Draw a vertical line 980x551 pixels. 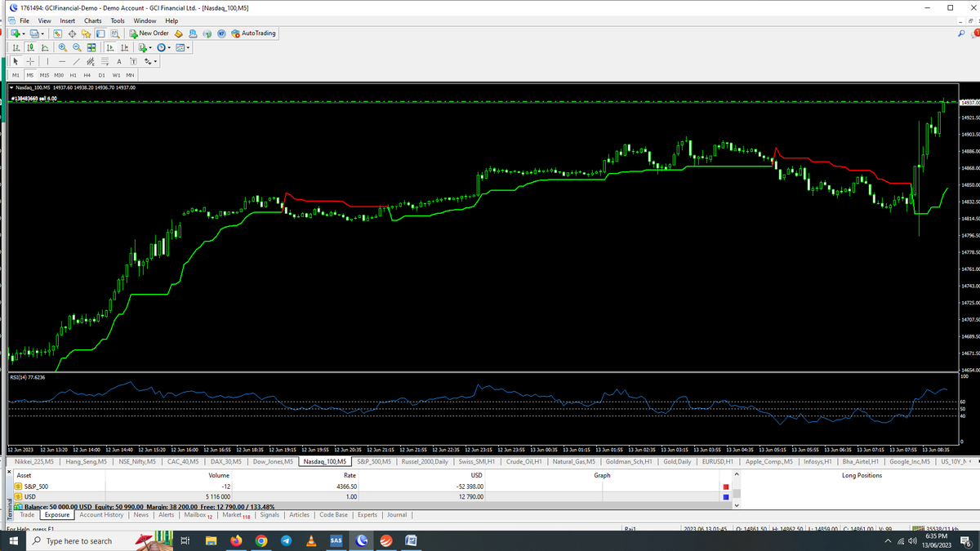pyautogui.click(x=47, y=61)
